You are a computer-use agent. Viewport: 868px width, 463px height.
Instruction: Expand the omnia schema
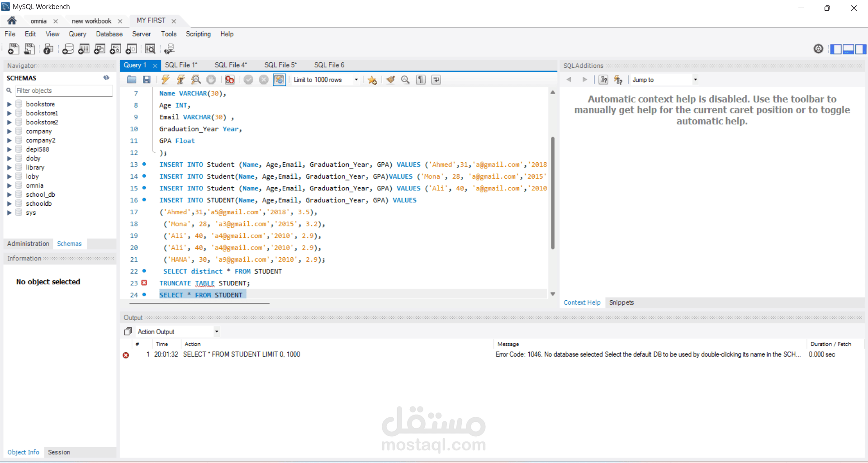point(9,185)
